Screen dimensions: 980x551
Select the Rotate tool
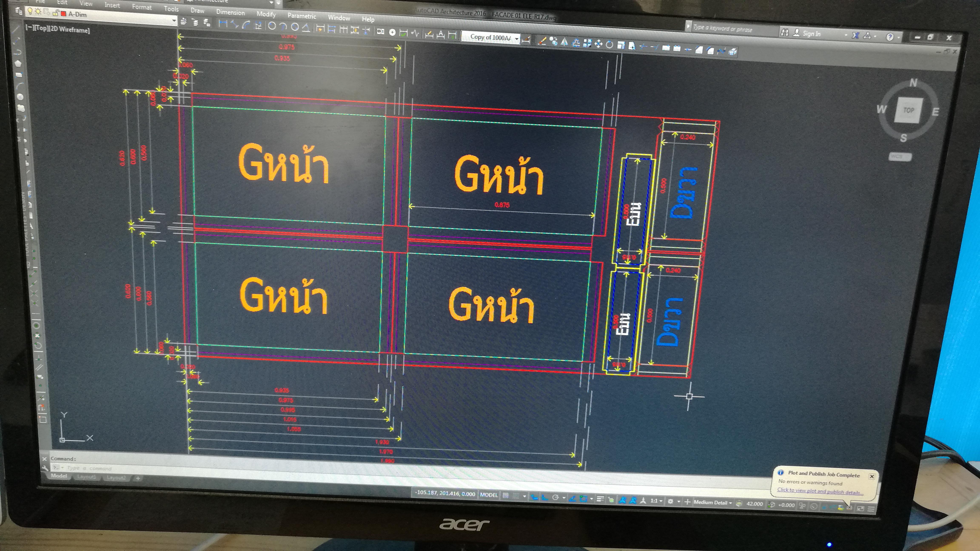(610, 45)
